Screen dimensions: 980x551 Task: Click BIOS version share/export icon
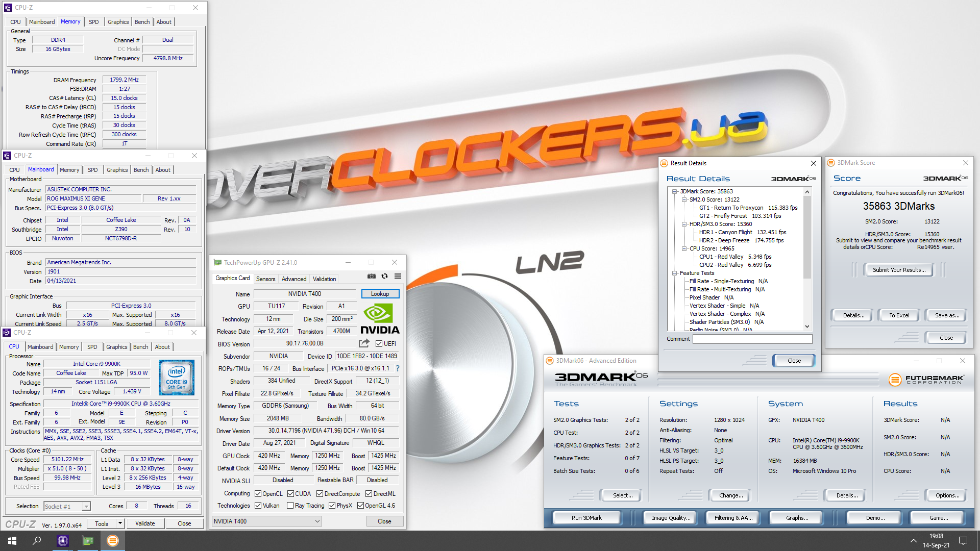[x=364, y=343]
